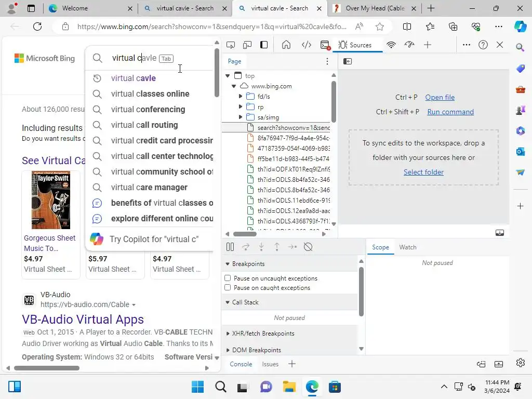
Task: Open the Performance tool in DevTools
Action: click(409, 45)
